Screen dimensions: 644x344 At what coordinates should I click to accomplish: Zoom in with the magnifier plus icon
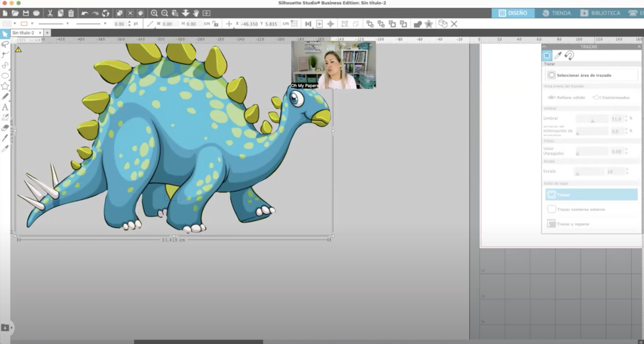click(154, 13)
